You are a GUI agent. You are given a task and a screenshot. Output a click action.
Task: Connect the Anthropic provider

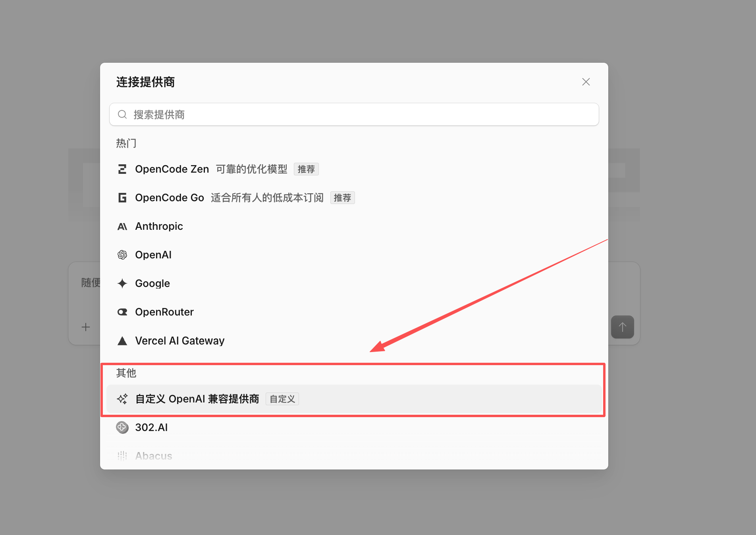354,226
